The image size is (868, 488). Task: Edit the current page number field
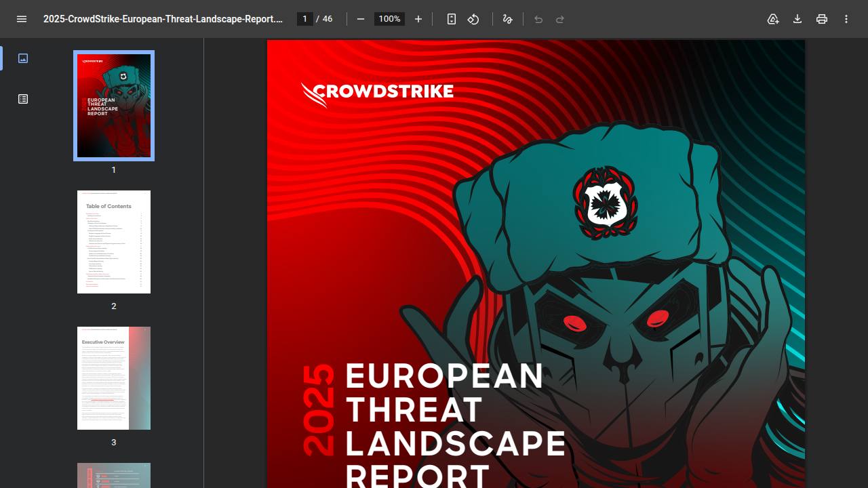pos(305,19)
